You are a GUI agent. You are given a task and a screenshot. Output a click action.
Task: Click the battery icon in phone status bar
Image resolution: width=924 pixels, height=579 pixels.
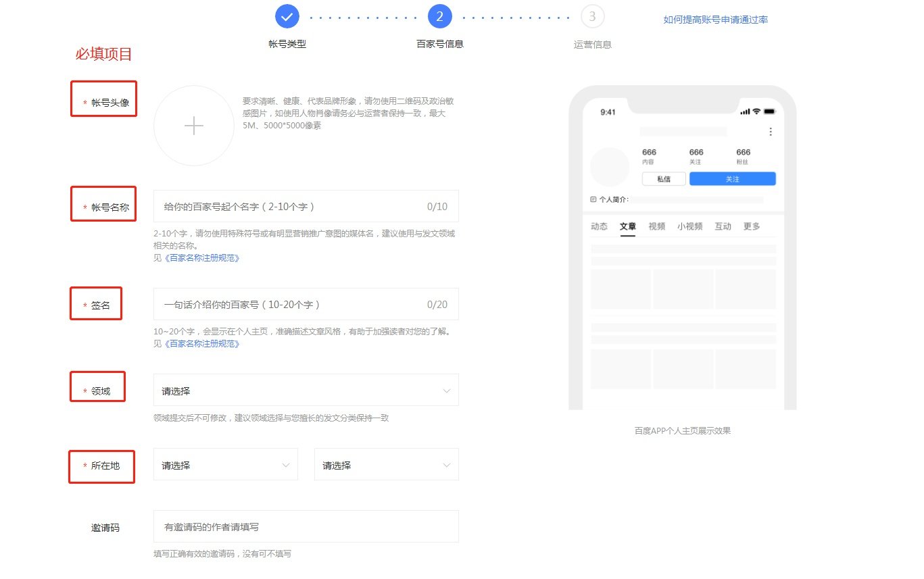[769, 111]
